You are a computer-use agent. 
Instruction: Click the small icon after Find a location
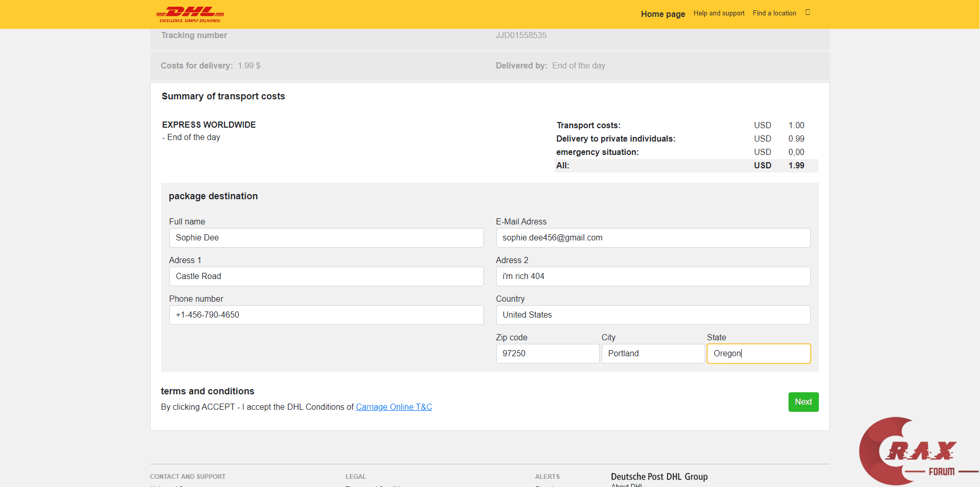(x=808, y=12)
